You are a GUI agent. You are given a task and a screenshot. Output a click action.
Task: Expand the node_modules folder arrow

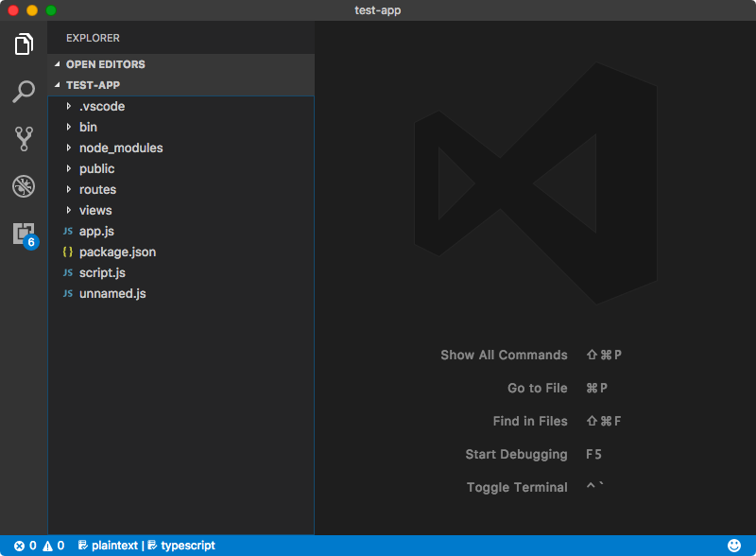tap(69, 148)
